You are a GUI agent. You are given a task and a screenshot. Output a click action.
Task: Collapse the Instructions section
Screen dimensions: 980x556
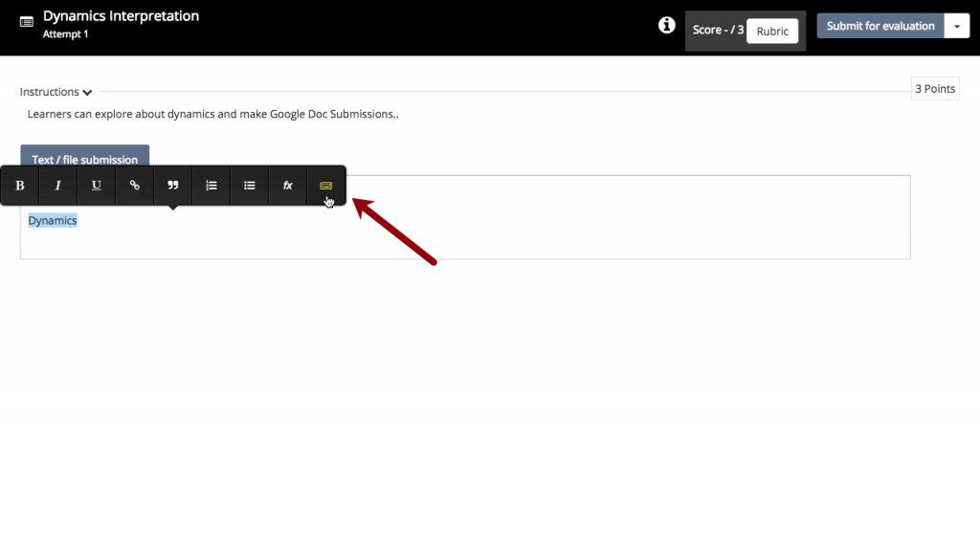pyautogui.click(x=56, y=92)
